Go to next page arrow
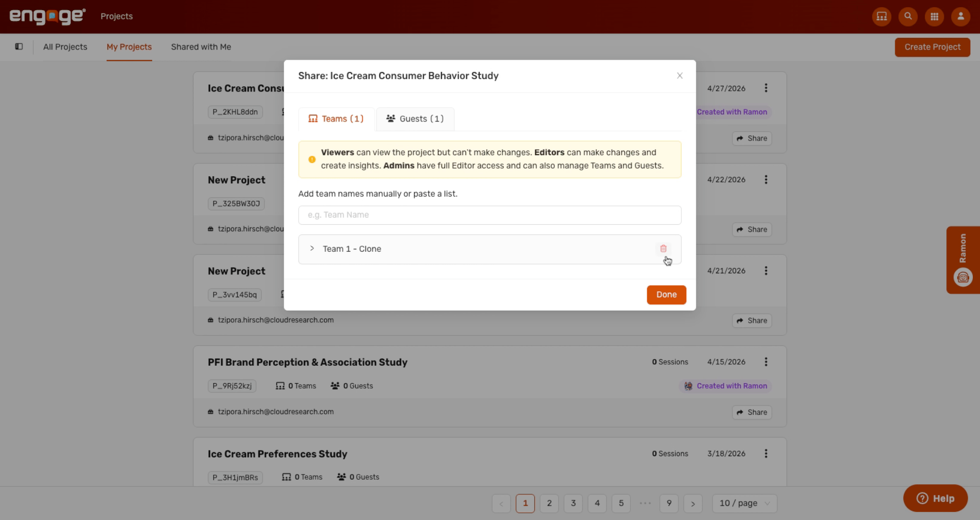The width and height of the screenshot is (980, 520). [693, 503]
